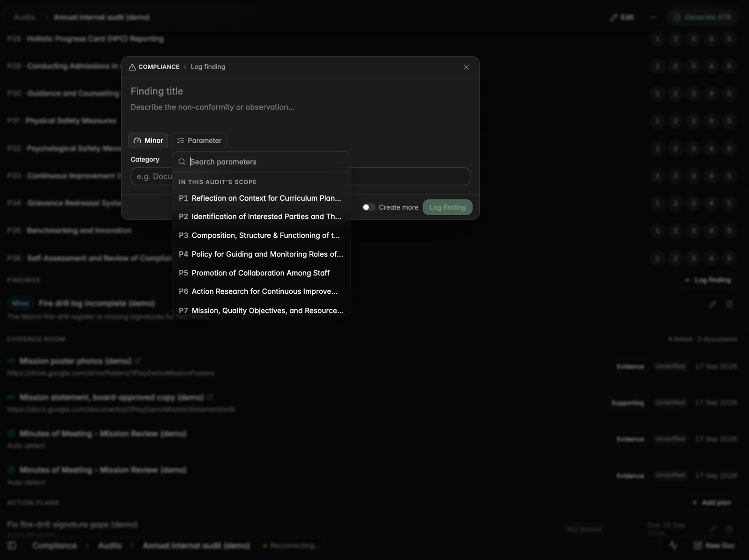Open the more options ellipsis in header

click(653, 17)
